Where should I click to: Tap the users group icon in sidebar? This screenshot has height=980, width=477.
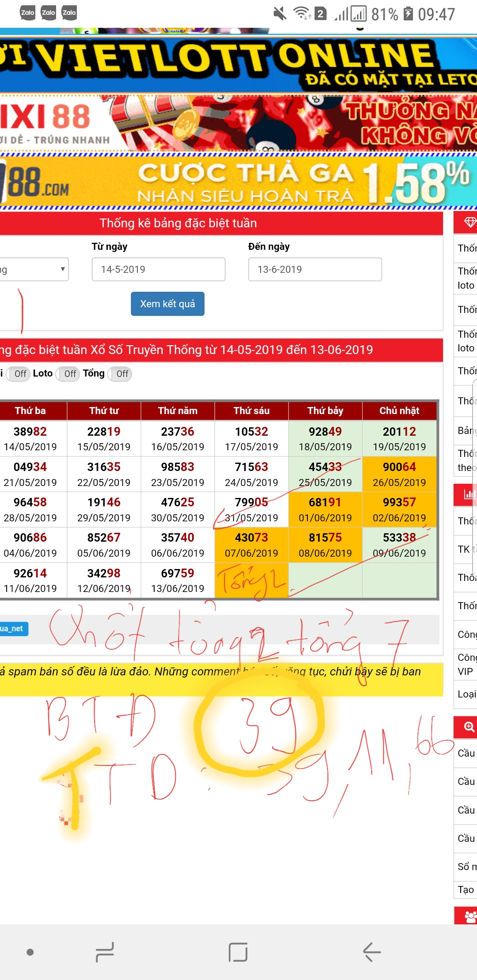470,917
